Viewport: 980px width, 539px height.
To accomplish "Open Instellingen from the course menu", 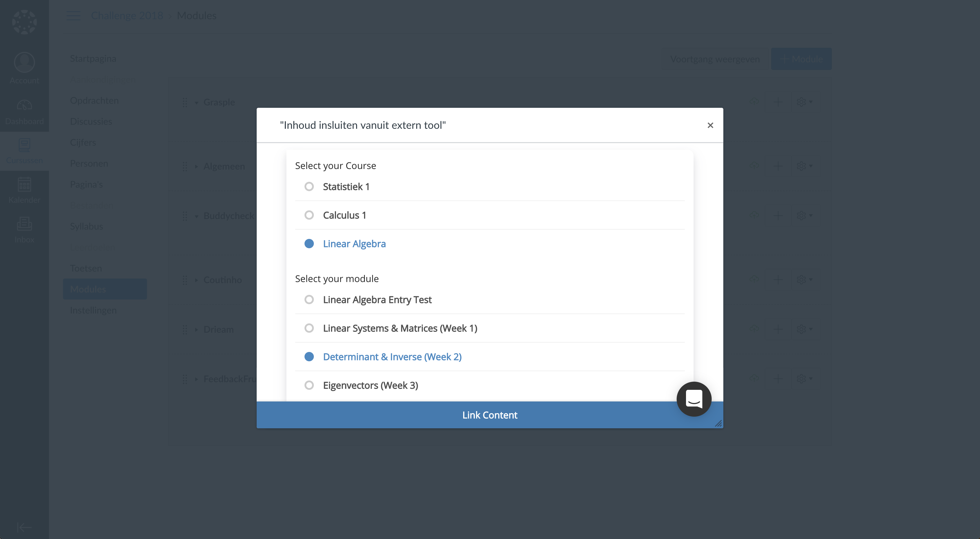I will click(93, 310).
